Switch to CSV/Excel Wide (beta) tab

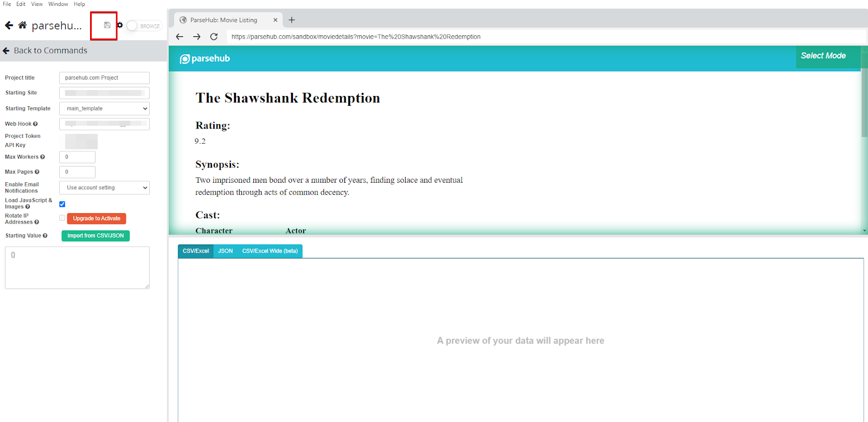tap(270, 251)
